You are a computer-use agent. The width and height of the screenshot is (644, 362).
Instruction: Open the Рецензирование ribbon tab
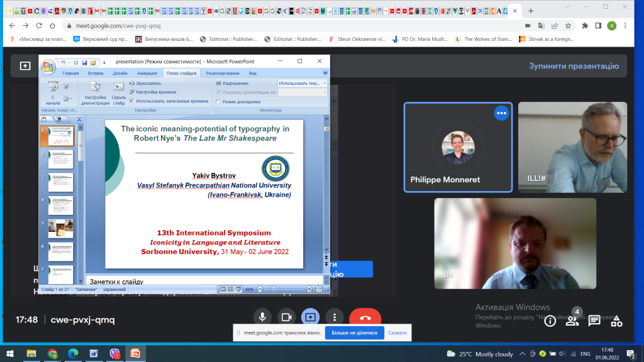223,73
